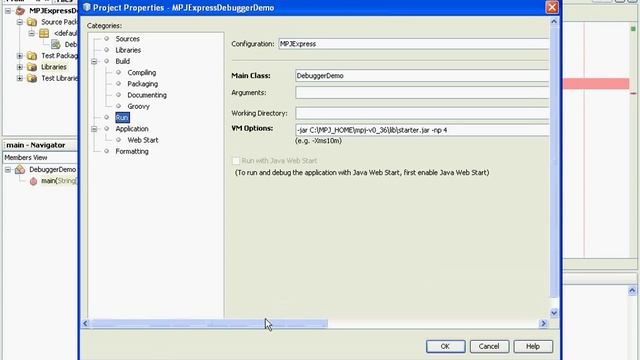Collapse the MPJExpress project node
Image resolution: width=640 pixels, height=360 pixels.
[8, 11]
